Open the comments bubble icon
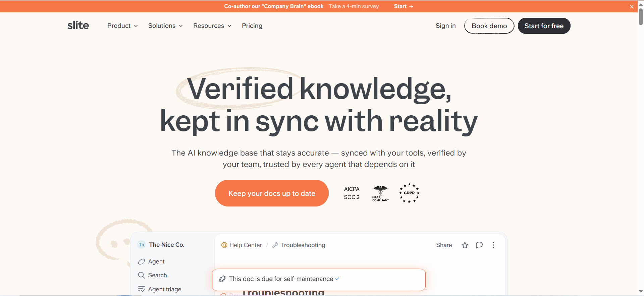The width and height of the screenshot is (644, 296). [479, 245]
